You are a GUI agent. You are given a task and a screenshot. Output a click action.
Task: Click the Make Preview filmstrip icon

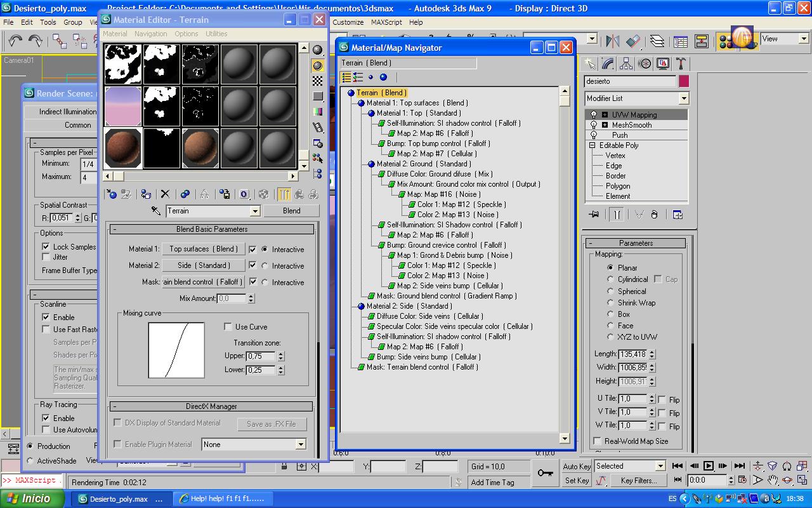click(x=318, y=128)
